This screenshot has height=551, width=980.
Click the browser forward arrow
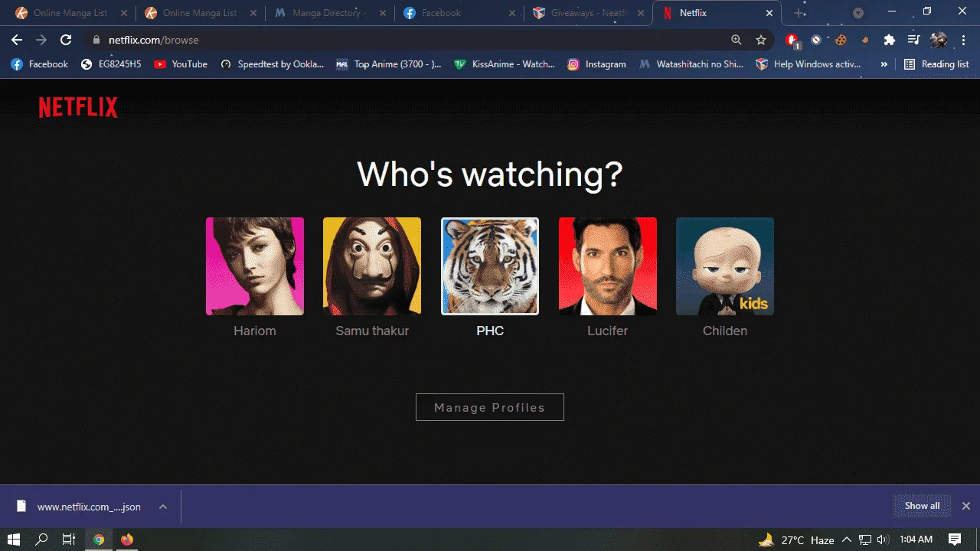41,40
